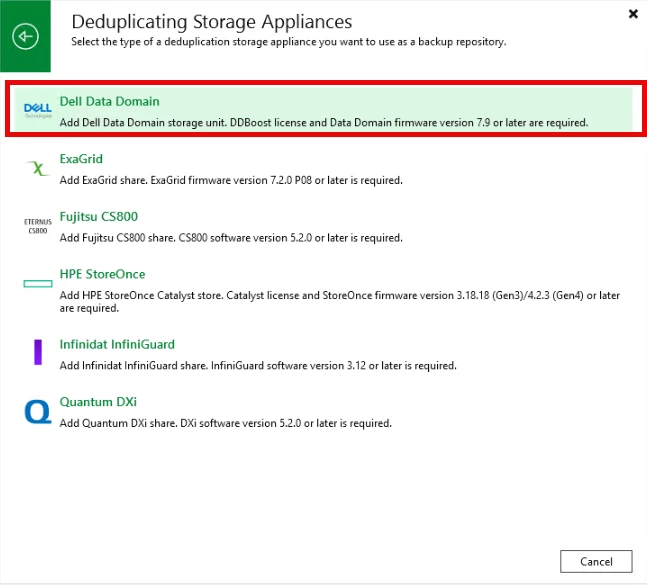Click the ETERNUS CS800 logo icon
Image resolution: width=647 pixels, height=585 pixels.
38,226
